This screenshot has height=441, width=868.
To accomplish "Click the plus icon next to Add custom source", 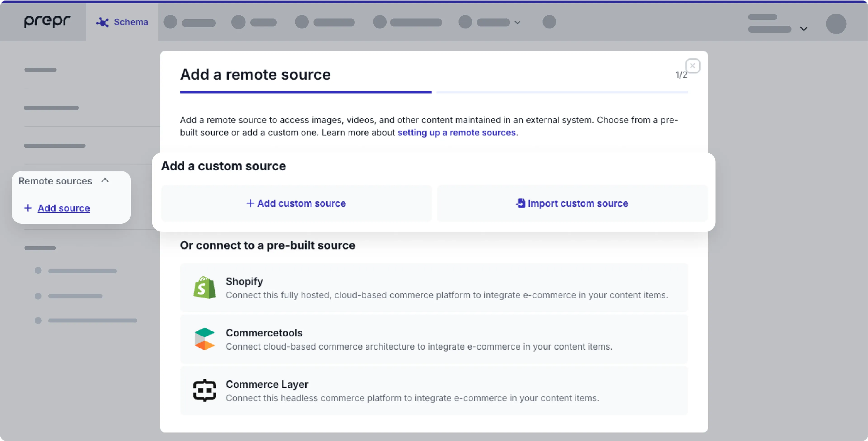I will point(250,203).
